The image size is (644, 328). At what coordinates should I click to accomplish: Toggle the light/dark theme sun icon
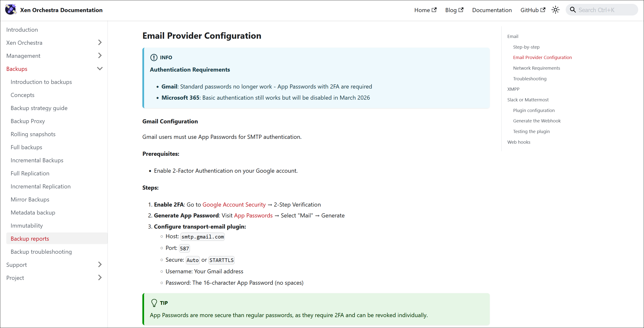click(555, 10)
